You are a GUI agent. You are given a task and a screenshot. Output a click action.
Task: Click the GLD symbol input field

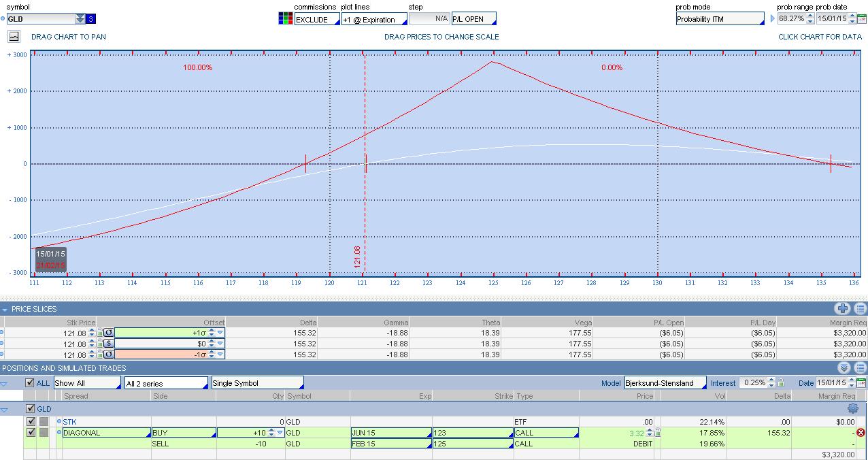[39, 19]
